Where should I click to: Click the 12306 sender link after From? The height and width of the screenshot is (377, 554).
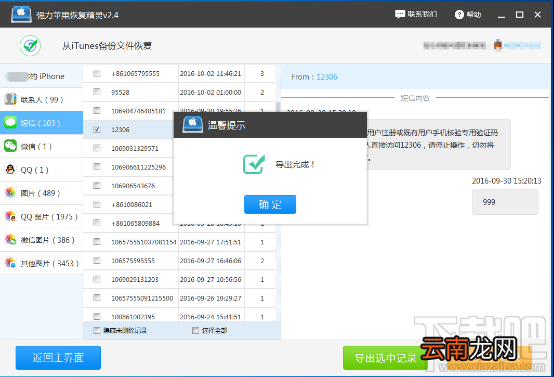point(326,77)
